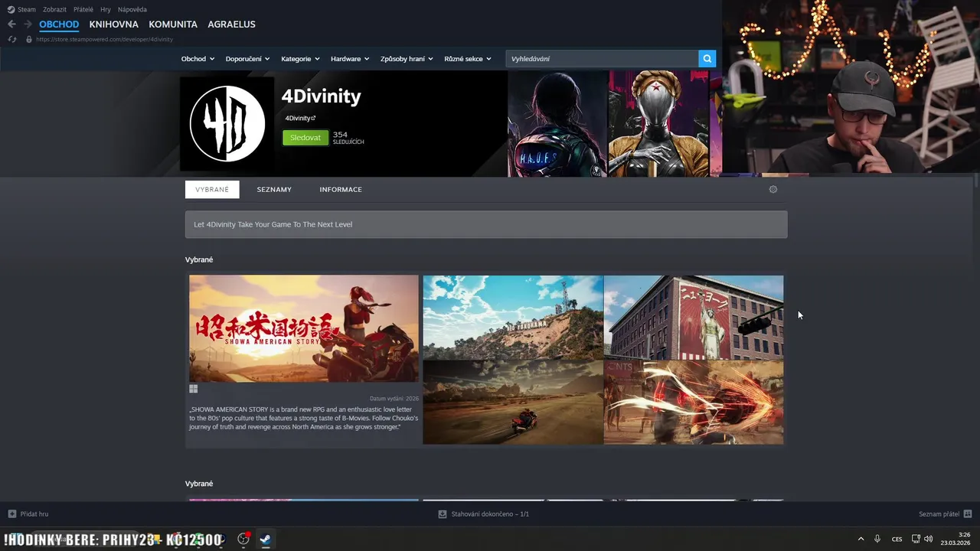The image size is (980, 551).
Task: Click the blue search magnifier button
Action: 707,59
